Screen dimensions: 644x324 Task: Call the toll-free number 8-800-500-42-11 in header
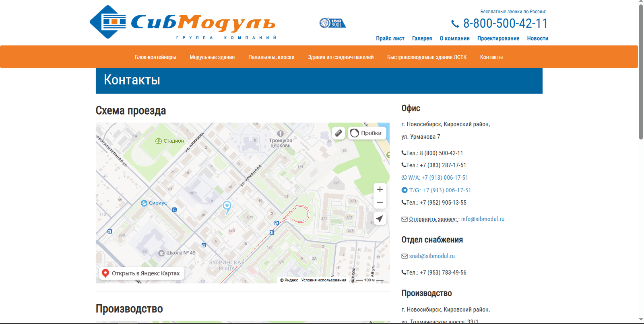click(x=505, y=24)
